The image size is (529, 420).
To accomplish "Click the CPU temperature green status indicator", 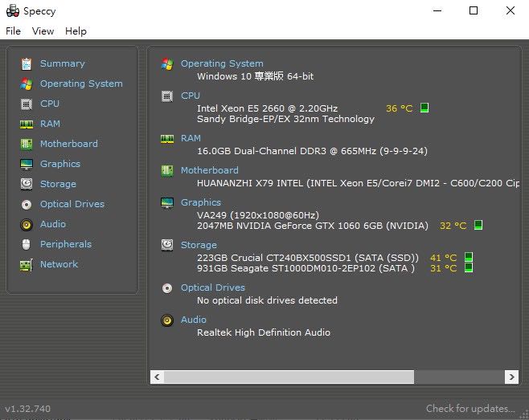I will pos(424,108).
